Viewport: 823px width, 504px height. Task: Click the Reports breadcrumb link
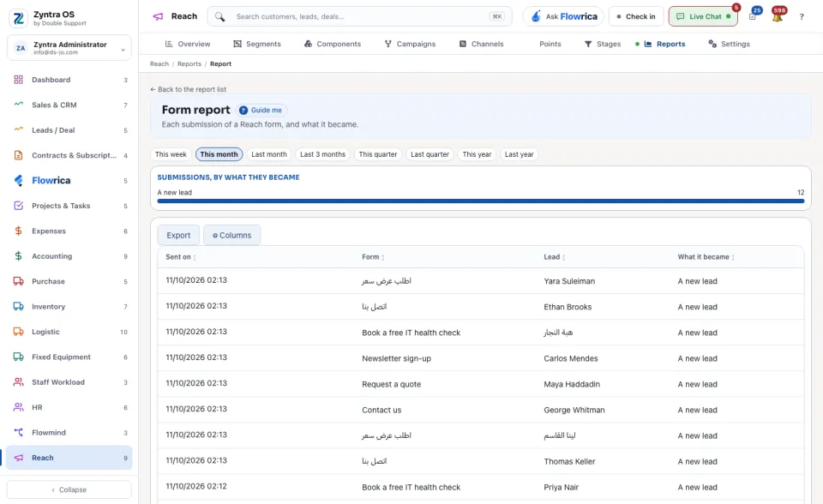(189, 64)
